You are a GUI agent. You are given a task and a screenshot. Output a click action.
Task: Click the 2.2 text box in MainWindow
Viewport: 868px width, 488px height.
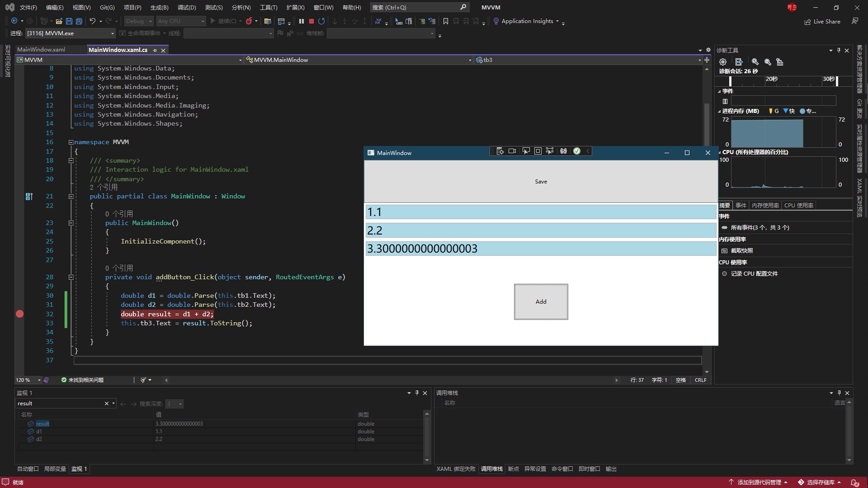(541, 230)
